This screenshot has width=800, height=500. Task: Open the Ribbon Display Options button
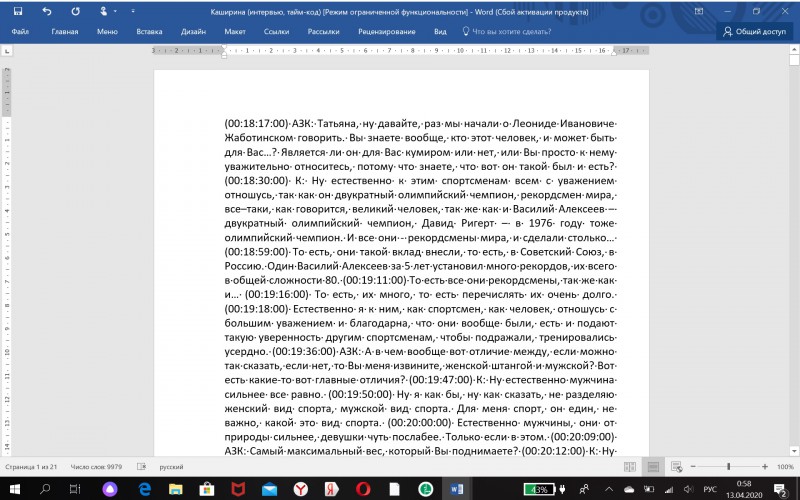click(699, 11)
